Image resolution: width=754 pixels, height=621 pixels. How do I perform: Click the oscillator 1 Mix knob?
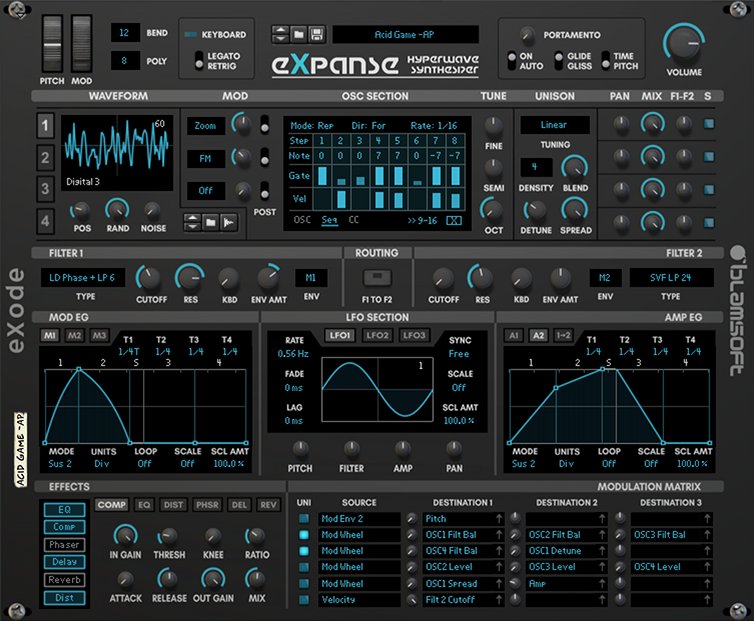[x=652, y=124]
